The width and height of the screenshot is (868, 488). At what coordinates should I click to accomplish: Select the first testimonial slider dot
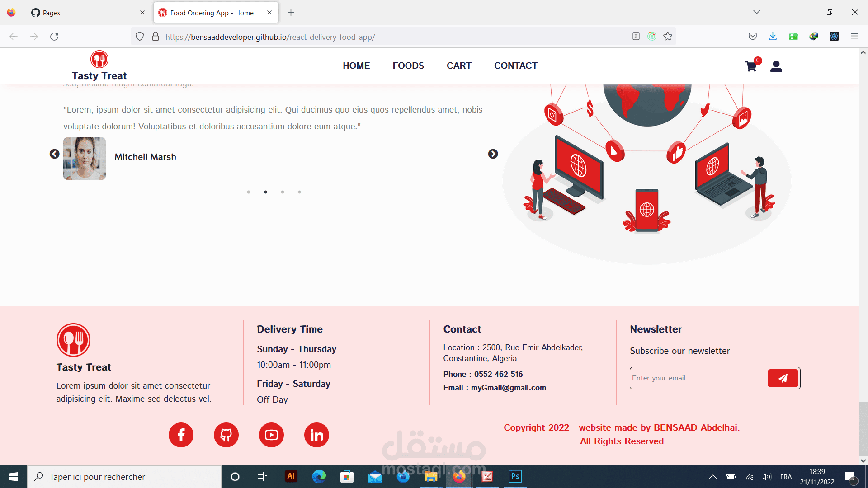click(x=249, y=192)
